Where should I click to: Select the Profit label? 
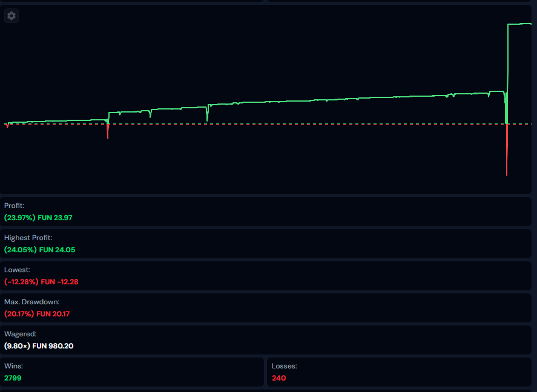pos(15,206)
